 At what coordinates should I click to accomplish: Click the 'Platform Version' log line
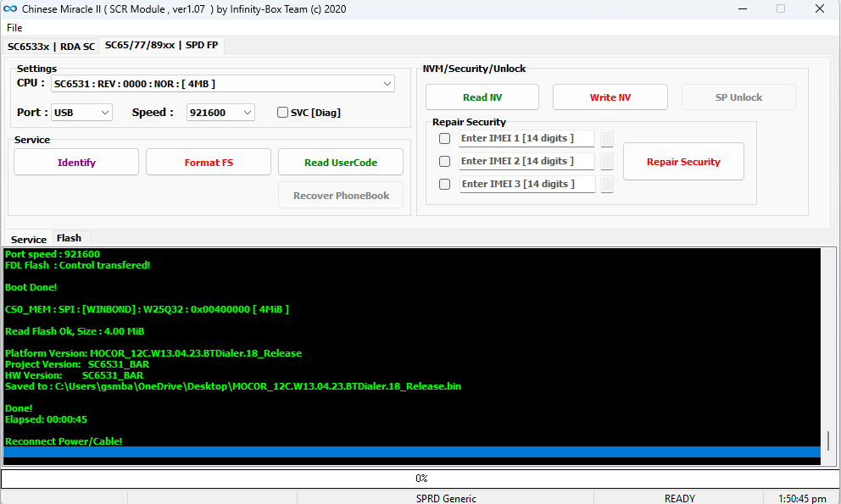tap(153, 353)
